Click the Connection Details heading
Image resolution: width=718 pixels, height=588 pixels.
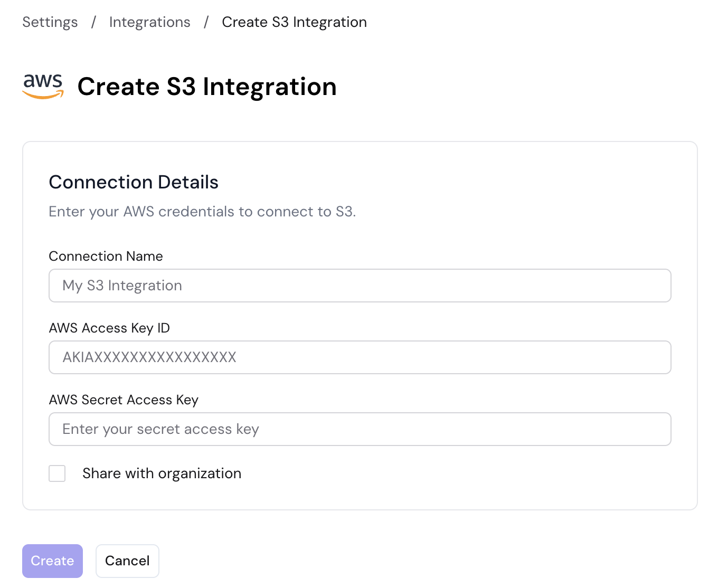(x=134, y=182)
